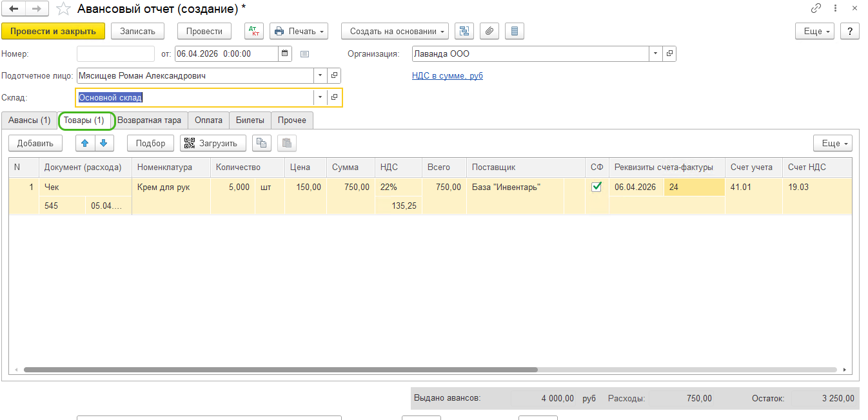Open the НДС в сумме, руб link
This screenshot has width=868, height=420.
point(448,76)
